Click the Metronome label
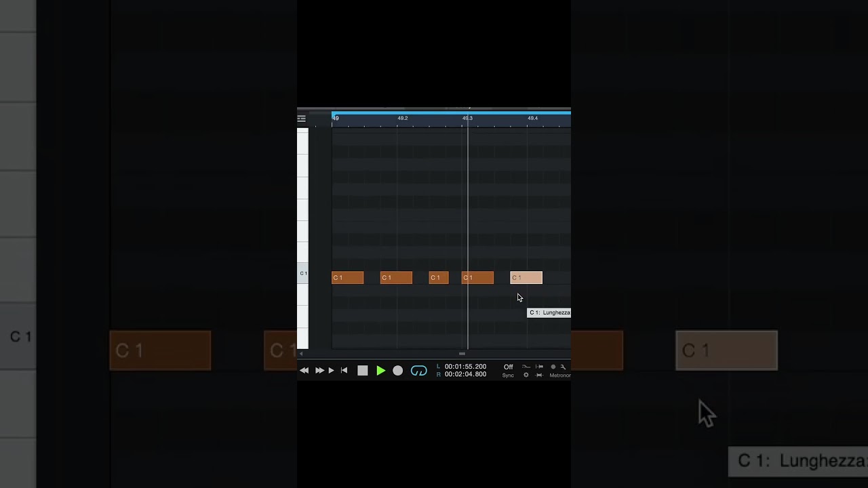This screenshot has width=868, height=488. 560,375
